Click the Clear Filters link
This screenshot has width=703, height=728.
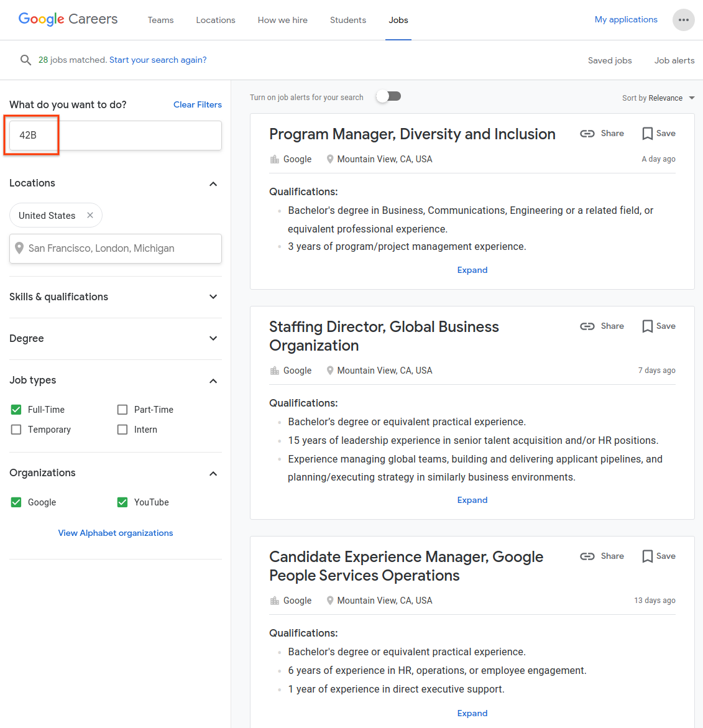coord(197,104)
